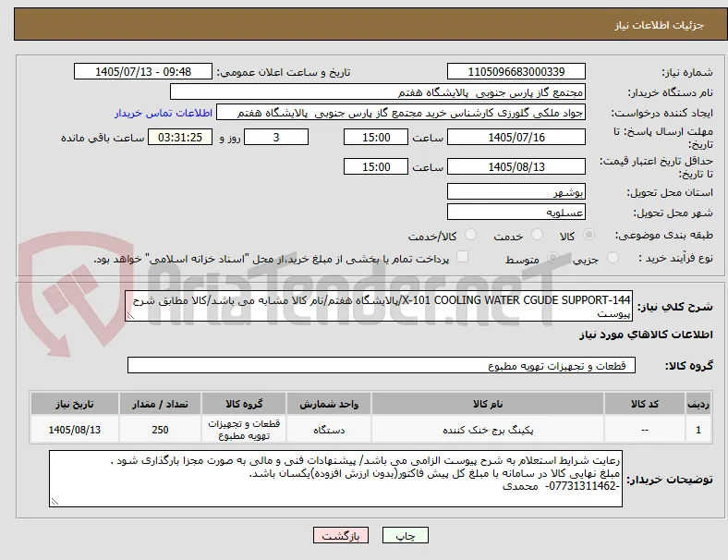Viewport: 728px width, 560px height.
Task: Click the announcement date field 1405/07/13 - 09:48
Action: pos(143,71)
